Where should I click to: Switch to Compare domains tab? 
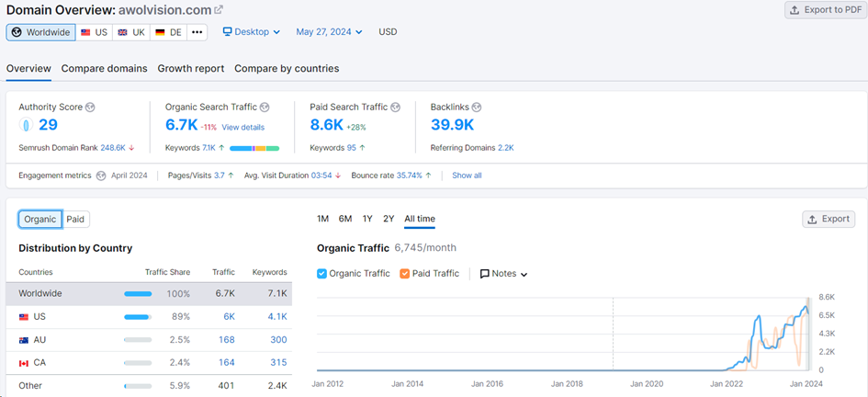tap(104, 69)
